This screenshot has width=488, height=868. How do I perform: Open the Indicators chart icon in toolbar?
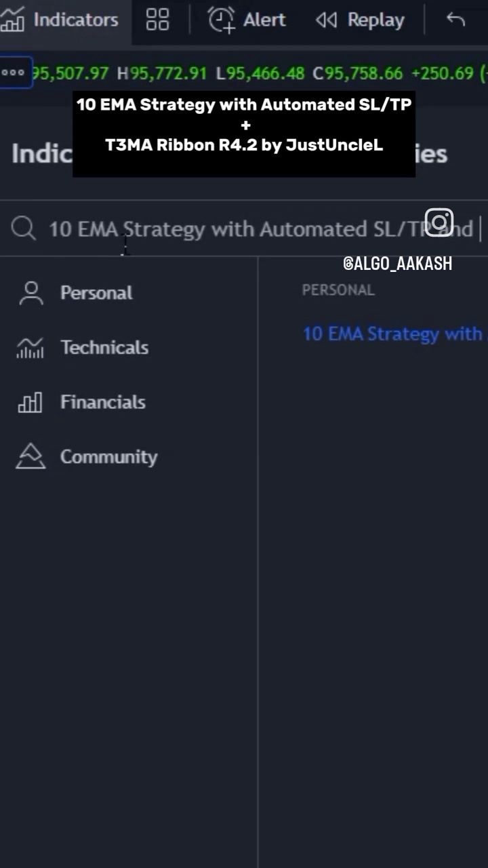[12, 20]
